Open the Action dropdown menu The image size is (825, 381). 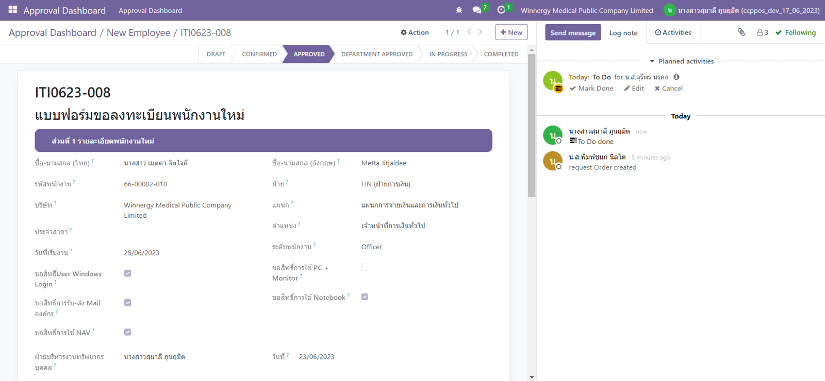[415, 32]
